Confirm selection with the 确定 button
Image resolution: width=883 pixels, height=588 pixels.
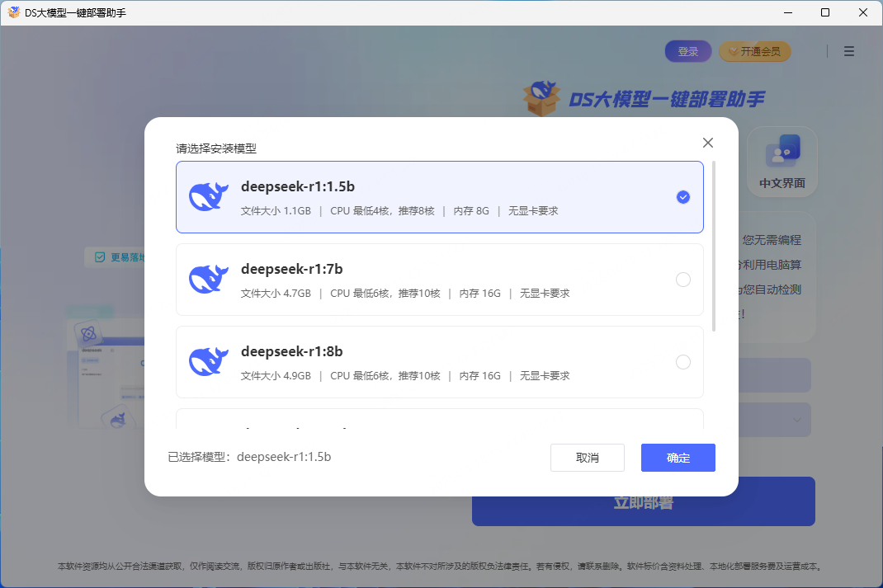pos(678,458)
